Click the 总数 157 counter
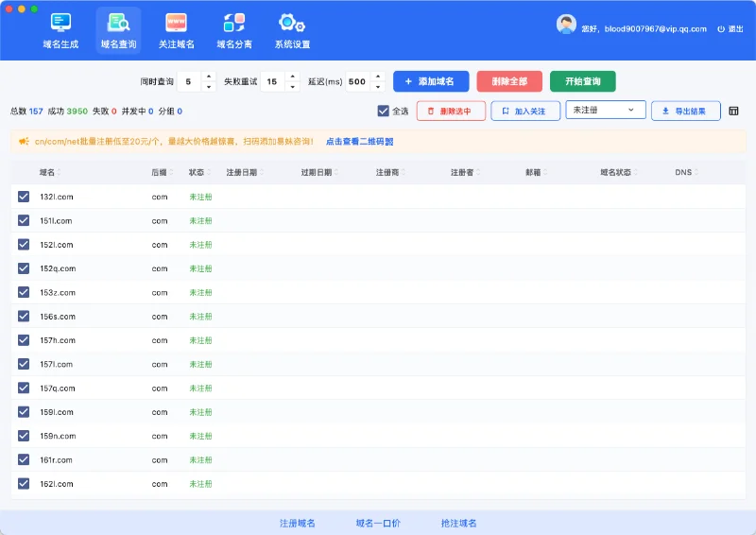 point(26,112)
